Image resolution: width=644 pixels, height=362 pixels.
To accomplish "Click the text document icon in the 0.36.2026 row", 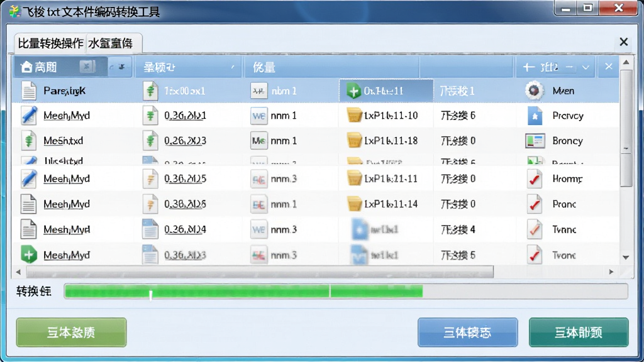I will 28,204.
